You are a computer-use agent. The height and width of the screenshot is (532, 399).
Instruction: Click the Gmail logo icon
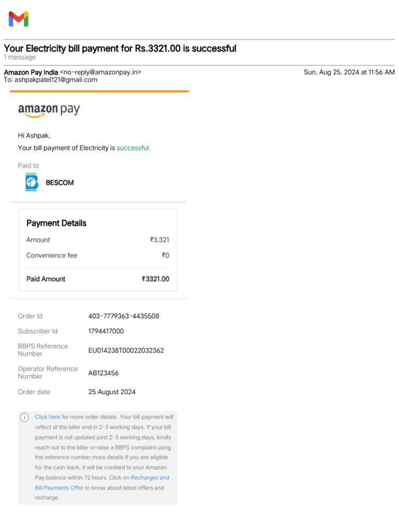18,19
